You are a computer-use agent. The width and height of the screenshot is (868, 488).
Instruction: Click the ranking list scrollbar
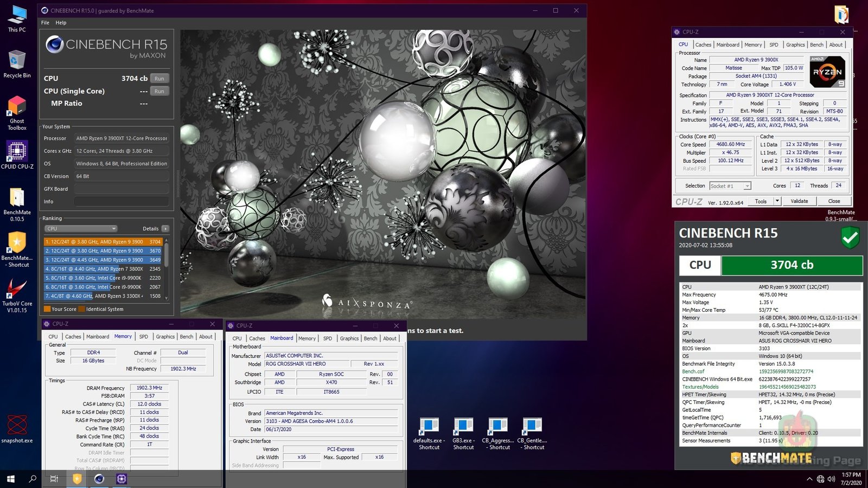(167, 255)
